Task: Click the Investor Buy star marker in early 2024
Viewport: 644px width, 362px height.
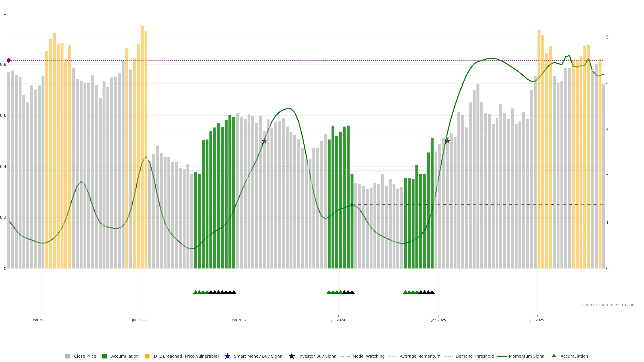Action: click(x=264, y=141)
